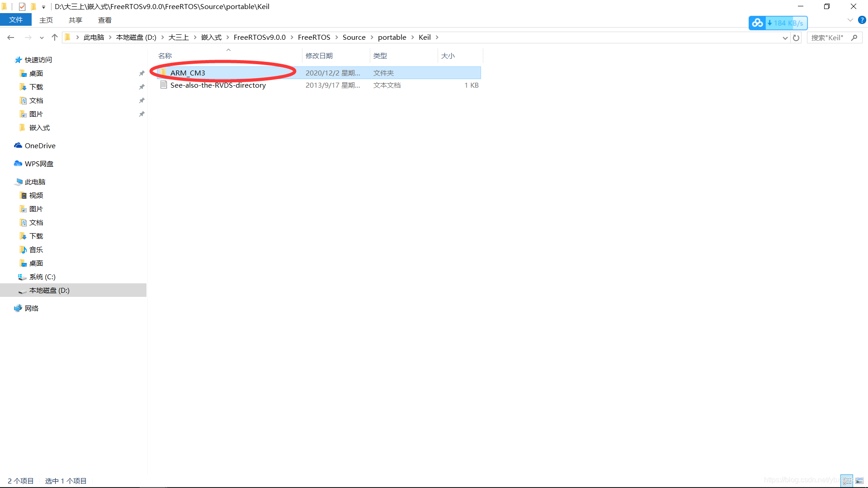The width and height of the screenshot is (868, 488).
Task: Open the 文件 menu tab
Action: click(x=16, y=20)
